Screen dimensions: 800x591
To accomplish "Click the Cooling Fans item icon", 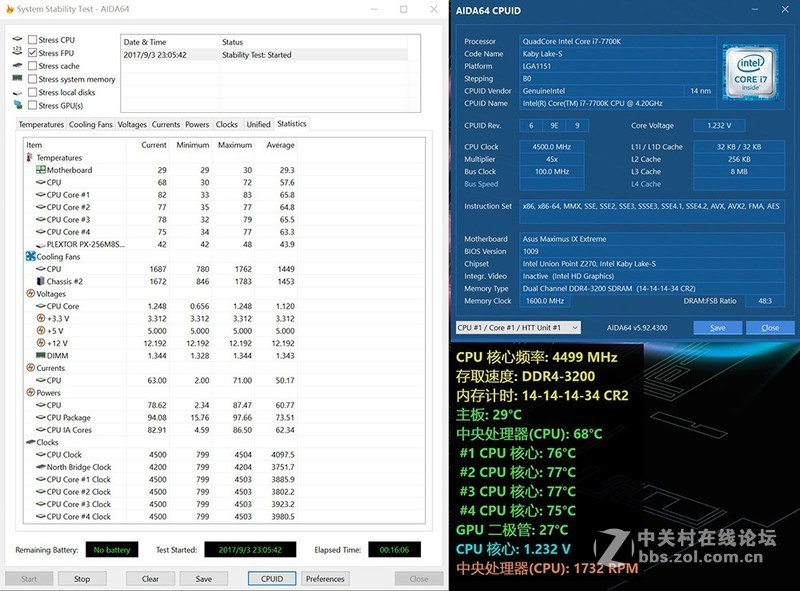I will click(x=30, y=256).
